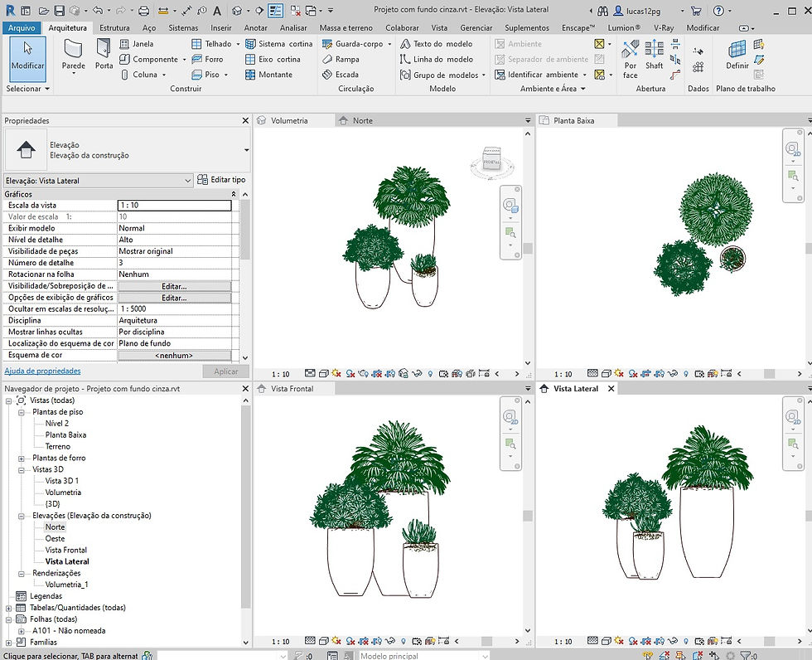Screen dimensions: 812x660
Task: Select the Shaft opening tool
Action: 654,56
